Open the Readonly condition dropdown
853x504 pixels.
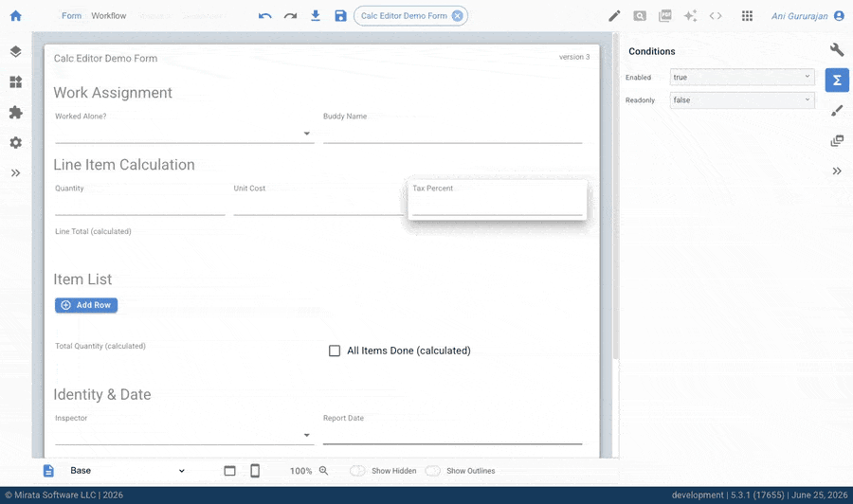pos(742,100)
